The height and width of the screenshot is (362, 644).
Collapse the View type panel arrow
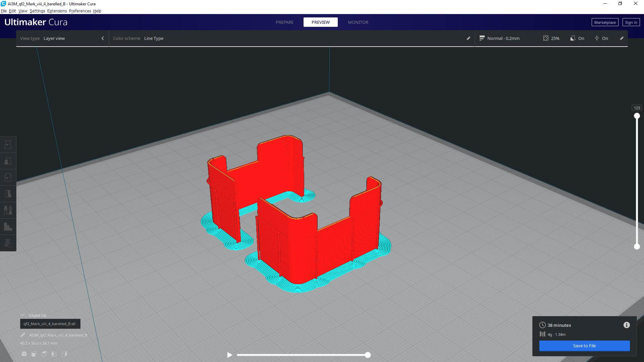[103, 38]
